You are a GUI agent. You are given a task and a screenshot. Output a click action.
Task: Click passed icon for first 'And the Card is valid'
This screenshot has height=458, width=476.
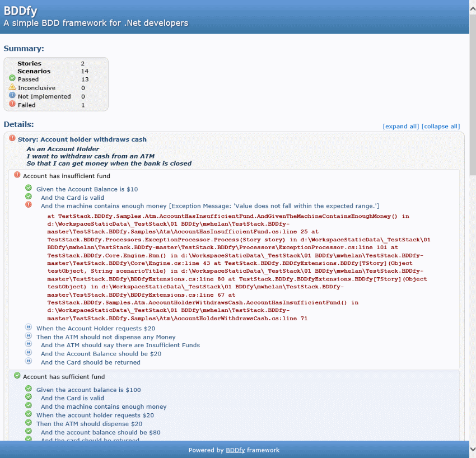[x=29, y=197]
